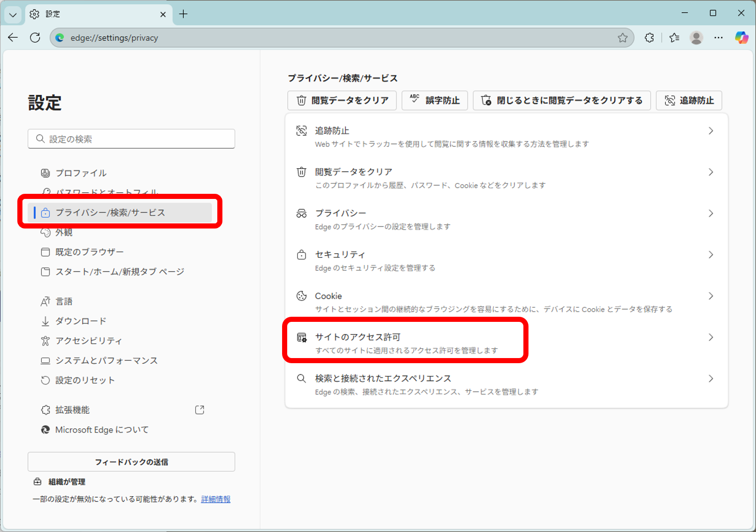Open the Extensions puzzle icon in toolbar

[649, 37]
